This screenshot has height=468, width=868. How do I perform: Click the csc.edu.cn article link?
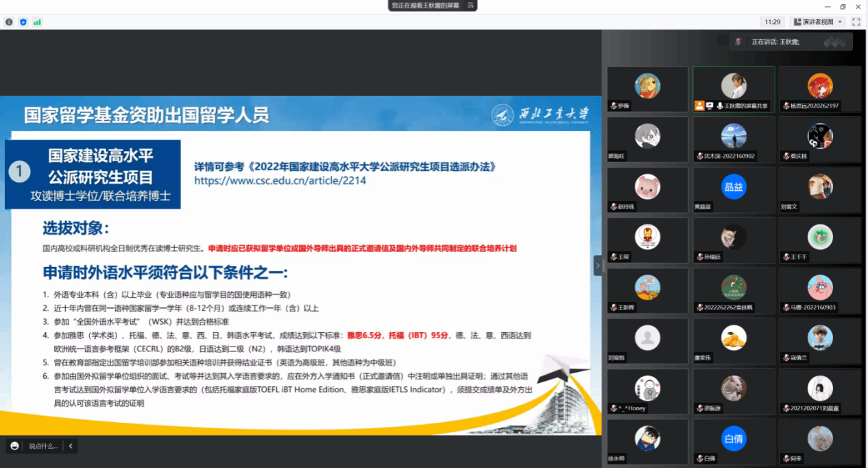point(280,180)
